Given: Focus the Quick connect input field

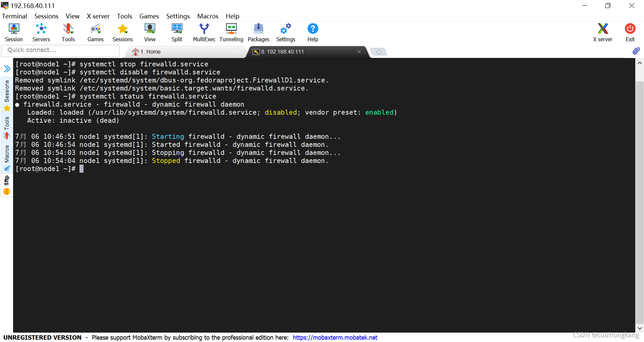Looking at the screenshot, I should tap(60, 50).
